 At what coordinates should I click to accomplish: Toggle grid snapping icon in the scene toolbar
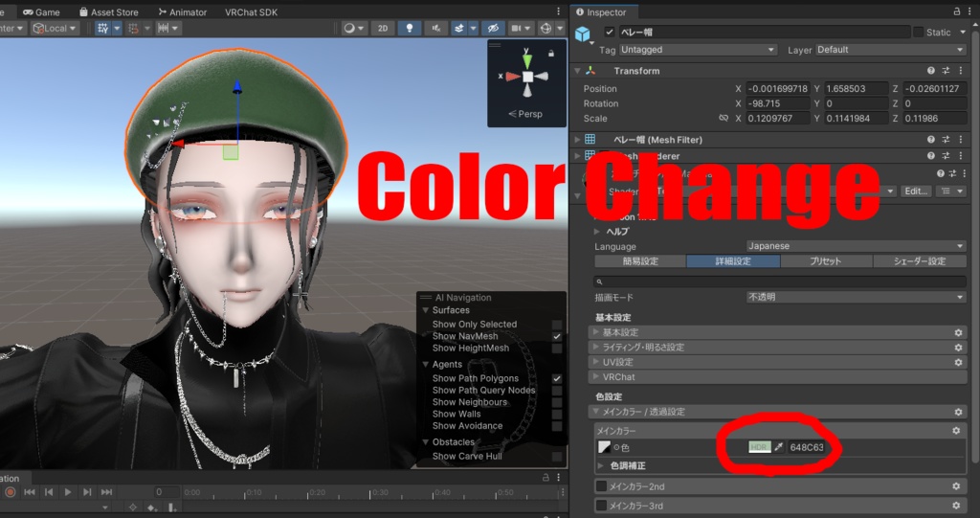(103, 28)
